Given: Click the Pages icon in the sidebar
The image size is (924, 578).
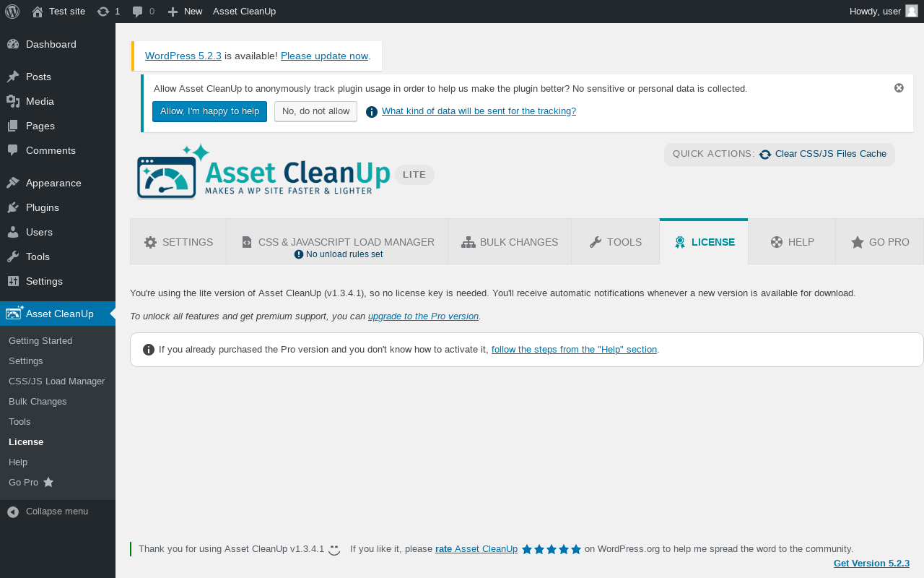Looking at the screenshot, I should click(x=13, y=126).
